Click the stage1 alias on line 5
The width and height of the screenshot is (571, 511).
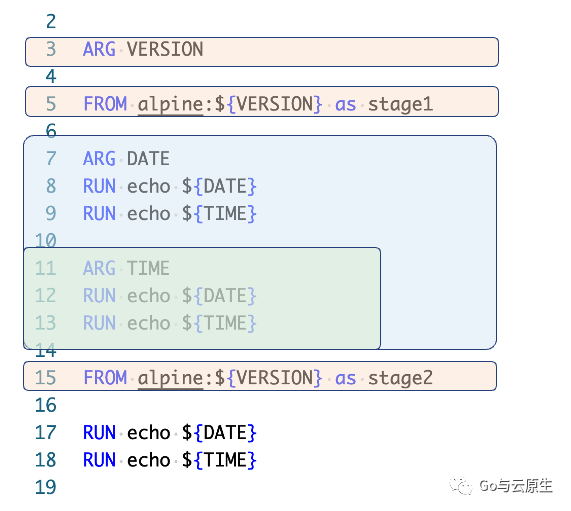pyautogui.click(x=400, y=104)
